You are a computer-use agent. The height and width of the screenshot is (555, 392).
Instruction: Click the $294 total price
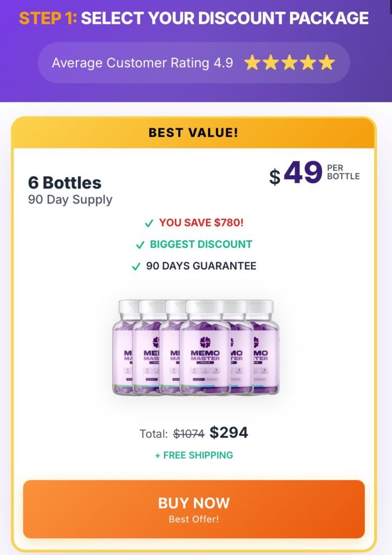pos(228,433)
